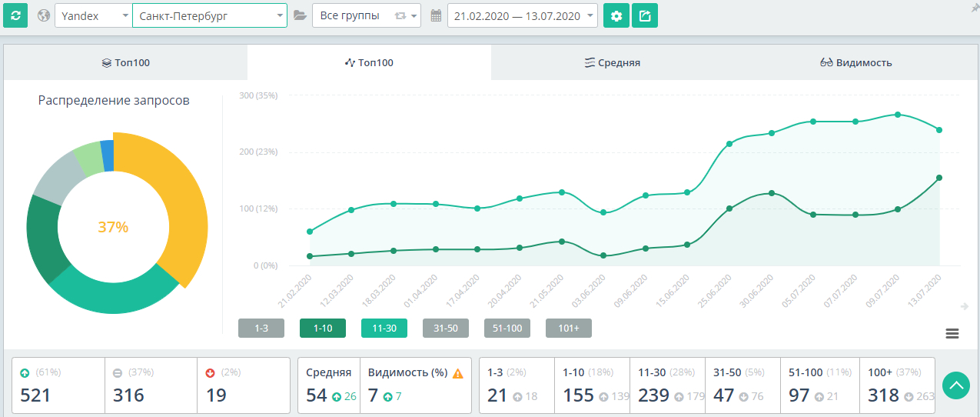
Task: Click the upper line point at 25.06.2020
Action: (x=729, y=144)
